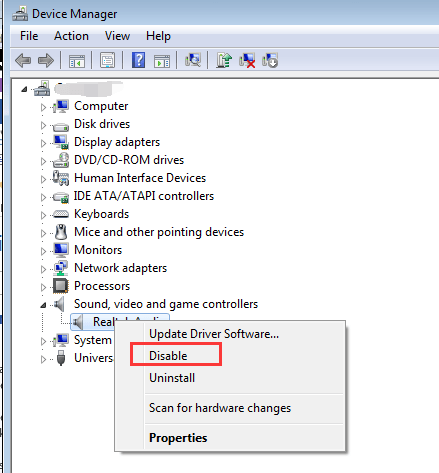The image size is (439, 473).
Task: Open the View menu
Action: [x=117, y=36]
